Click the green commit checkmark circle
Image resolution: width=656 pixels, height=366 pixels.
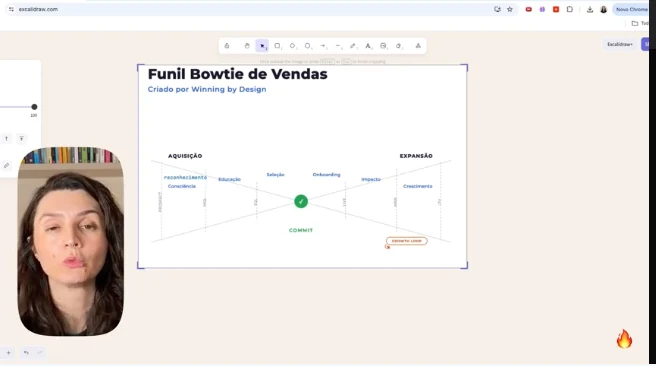(301, 202)
